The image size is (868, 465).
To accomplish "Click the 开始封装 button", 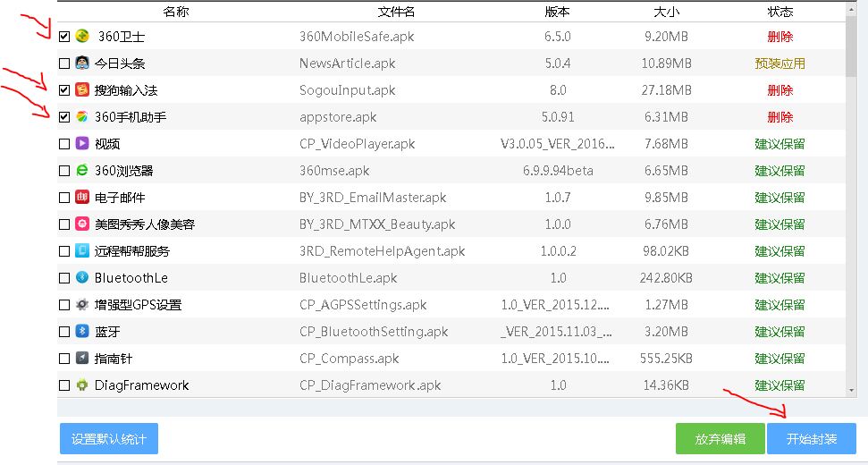I will click(812, 439).
